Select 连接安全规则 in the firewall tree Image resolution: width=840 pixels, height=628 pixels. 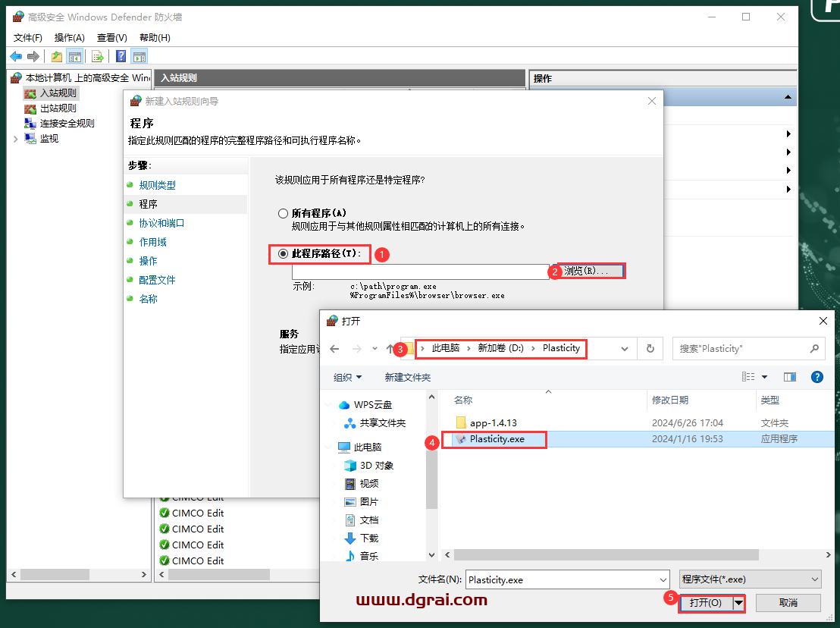click(67, 123)
